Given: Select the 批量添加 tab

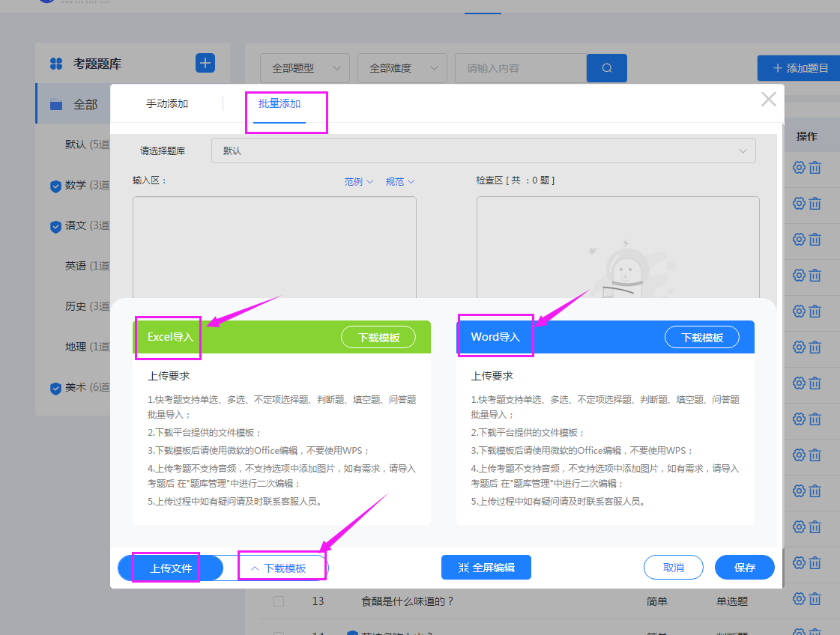Looking at the screenshot, I should tap(279, 103).
